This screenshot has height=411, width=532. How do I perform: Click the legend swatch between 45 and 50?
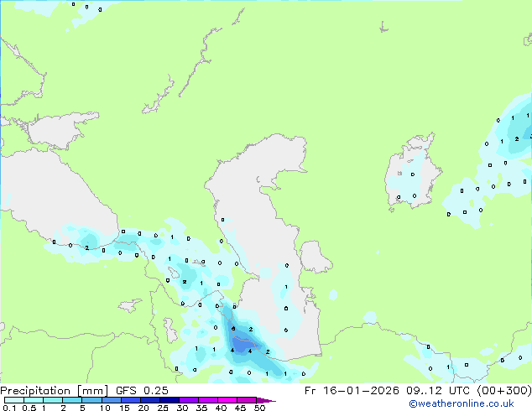click(x=247, y=400)
